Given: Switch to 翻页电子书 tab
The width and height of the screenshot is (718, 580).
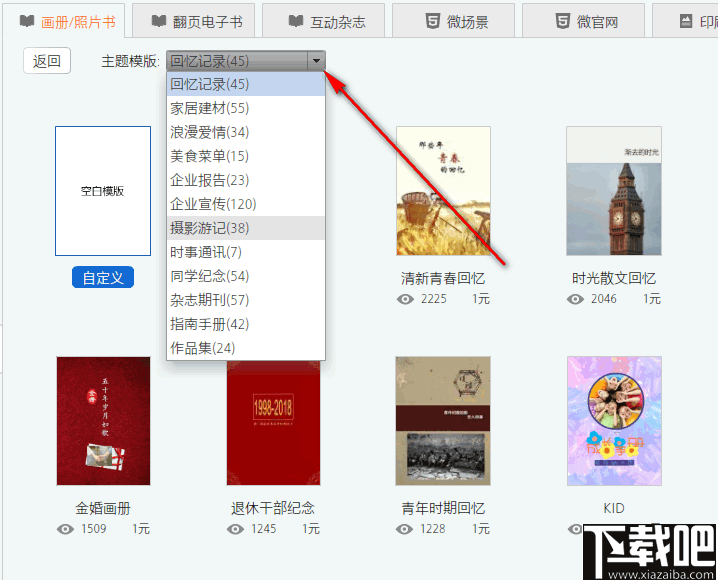Looking at the screenshot, I should [193, 21].
